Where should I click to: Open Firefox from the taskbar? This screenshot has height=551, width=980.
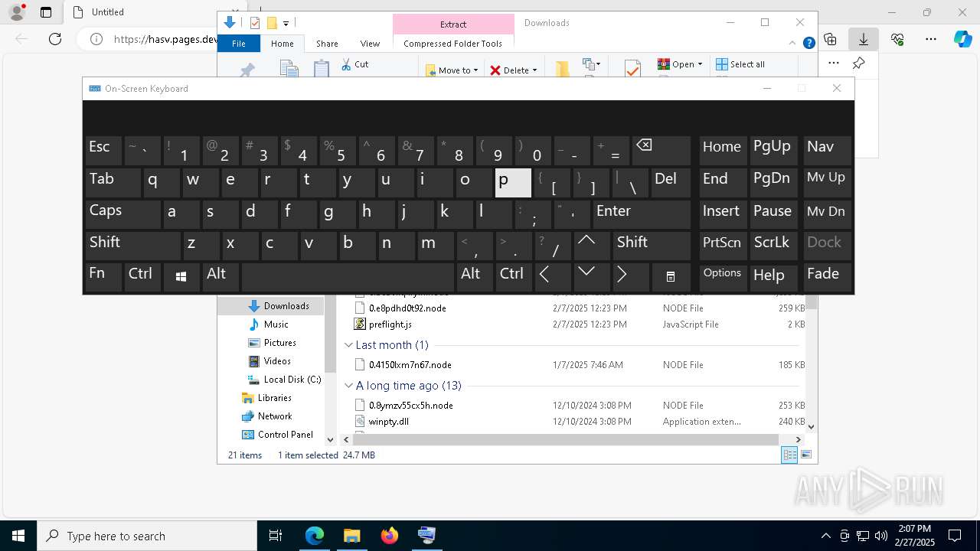(389, 536)
